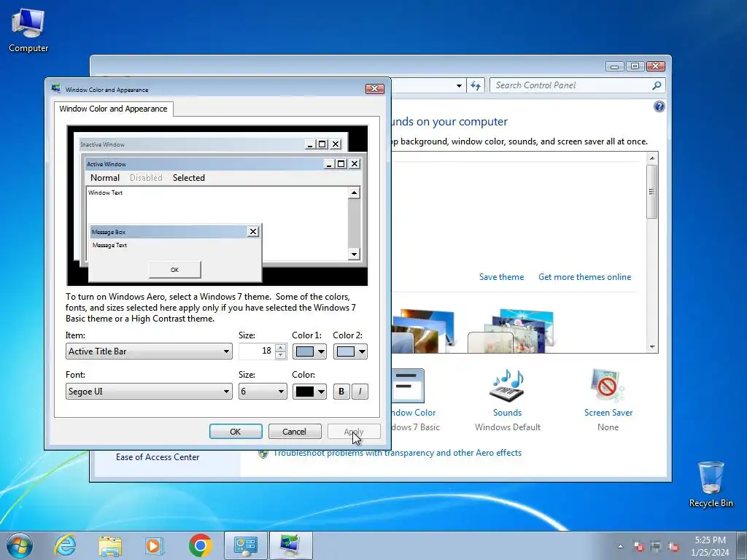
Task: Click the Action Center flag tray icon
Action: [x=638, y=546]
